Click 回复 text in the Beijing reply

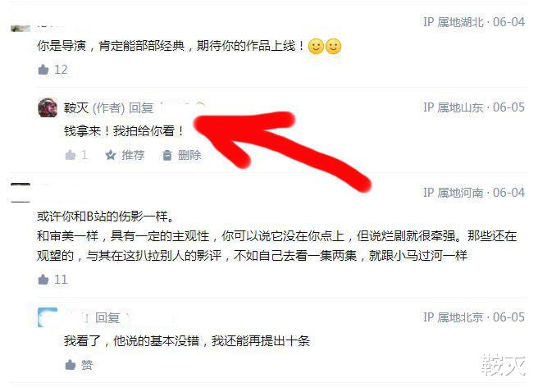[107, 318]
